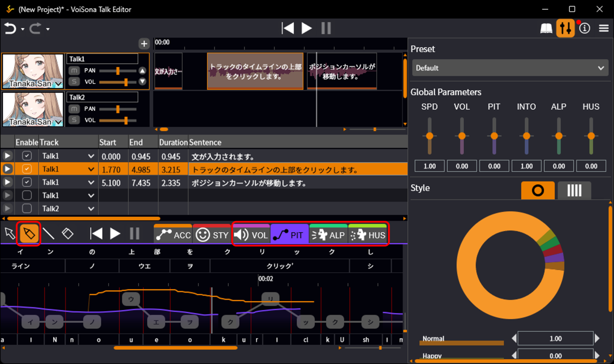Toggle the parameter sliders panel icon
This screenshot has width=614, height=364.
click(565, 28)
